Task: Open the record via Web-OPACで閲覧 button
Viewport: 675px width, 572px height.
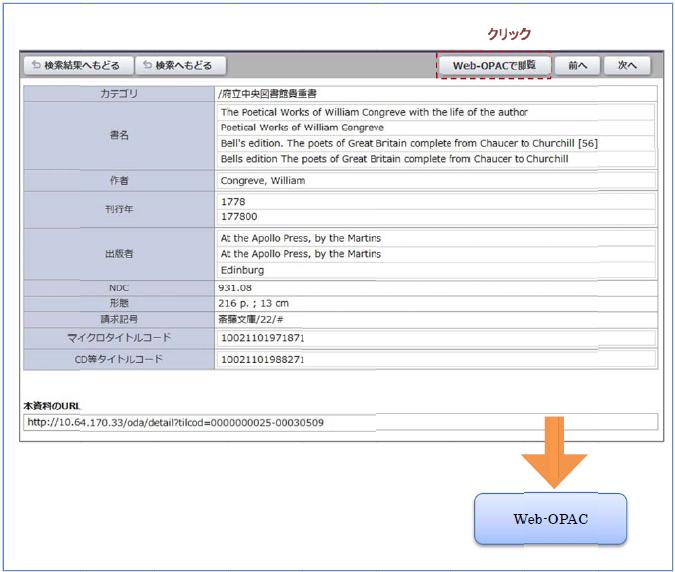Action: coord(494,65)
